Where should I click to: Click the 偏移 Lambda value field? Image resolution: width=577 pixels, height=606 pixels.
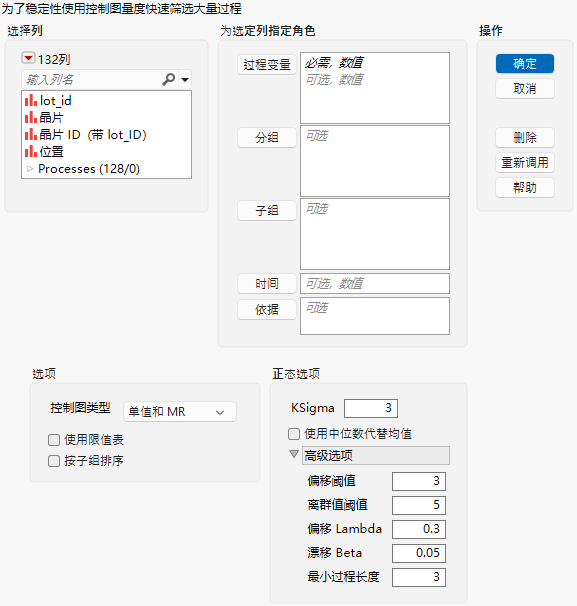(x=419, y=529)
